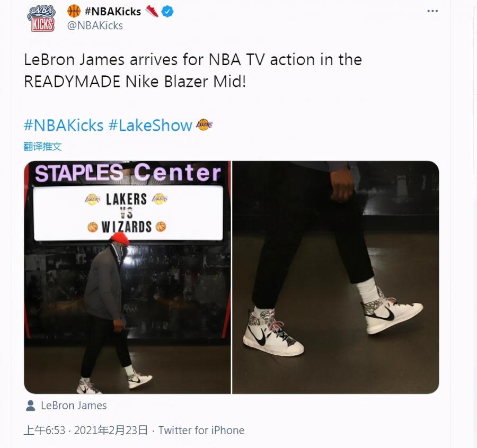Open the tweet timestamp 上午6:53 · 2021年2月23日
Viewport: 477px width, 448px height.
[85, 430]
